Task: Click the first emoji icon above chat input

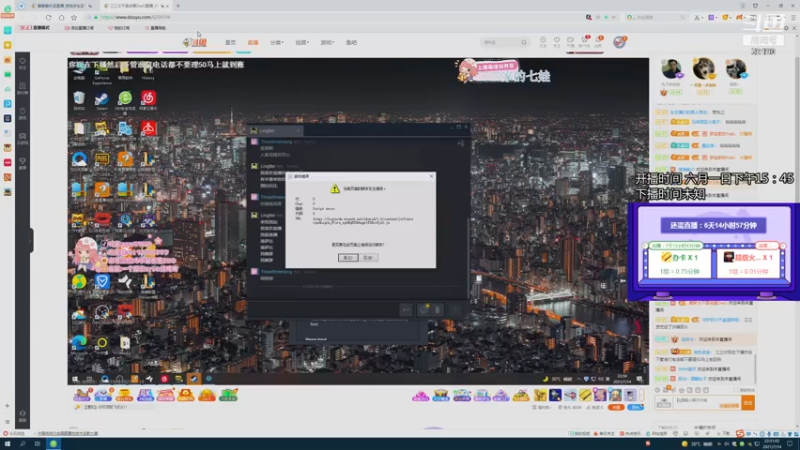Action: [x=658, y=390]
